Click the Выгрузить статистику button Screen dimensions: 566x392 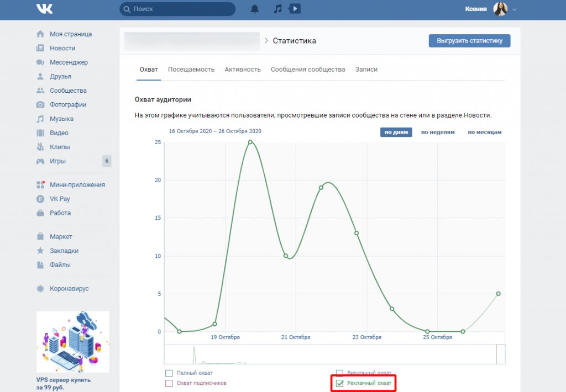(469, 41)
